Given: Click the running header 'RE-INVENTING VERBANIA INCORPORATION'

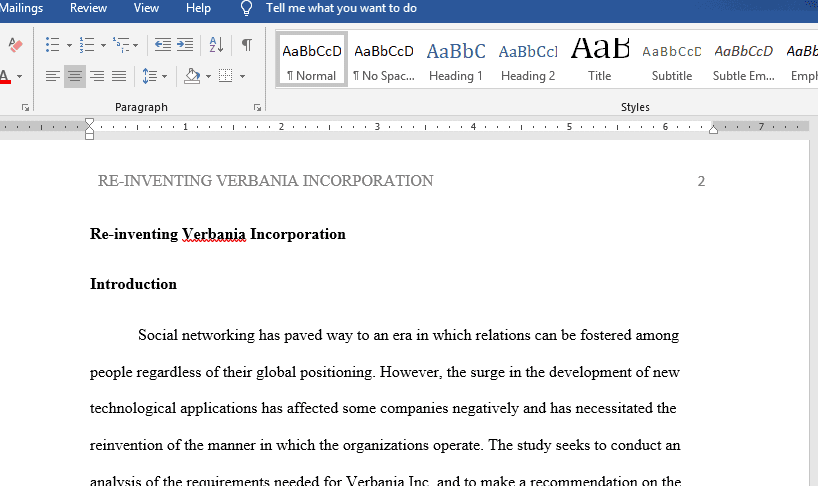Looking at the screenshot, I should pos(266,181).
